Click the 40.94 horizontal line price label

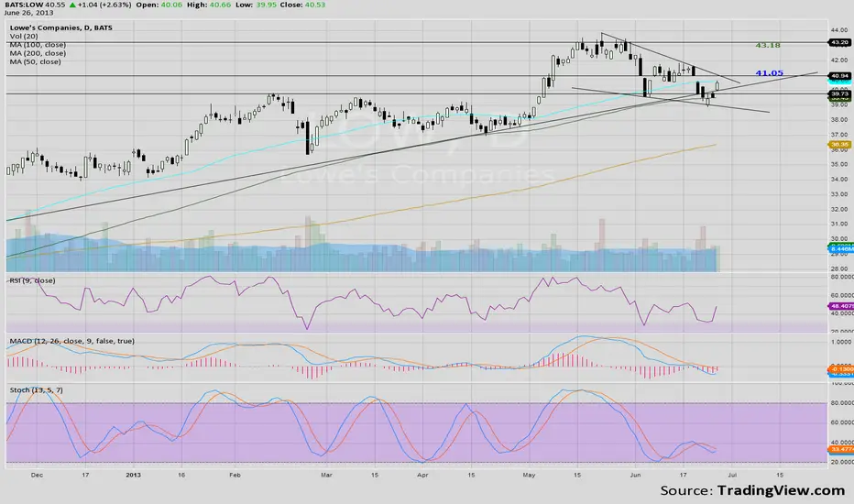click(x=839, y=76)
